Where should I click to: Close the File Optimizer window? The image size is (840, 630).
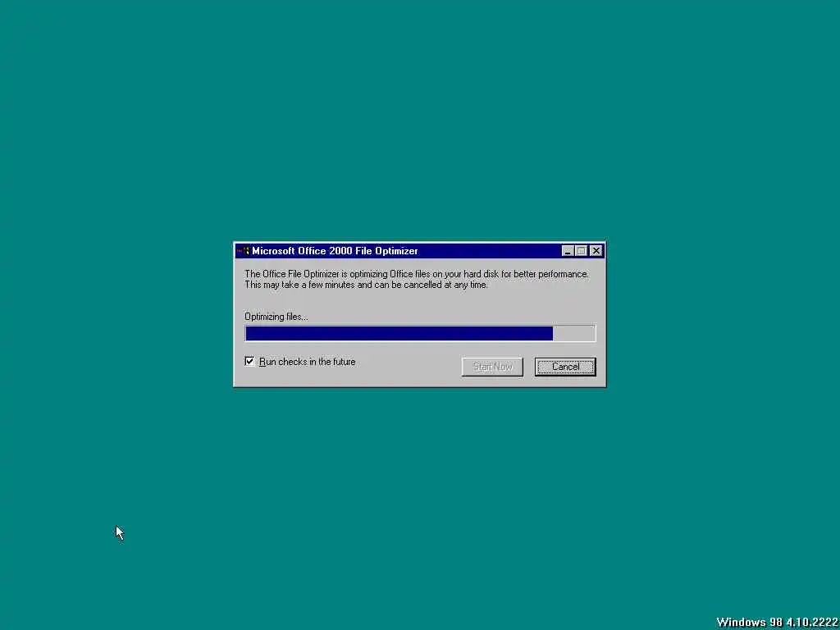596,251
